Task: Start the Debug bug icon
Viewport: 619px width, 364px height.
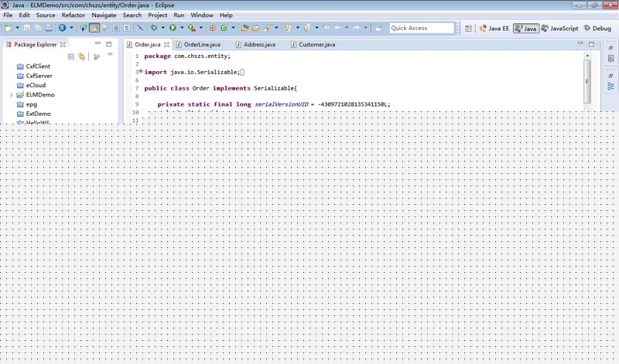Action: 153,28
